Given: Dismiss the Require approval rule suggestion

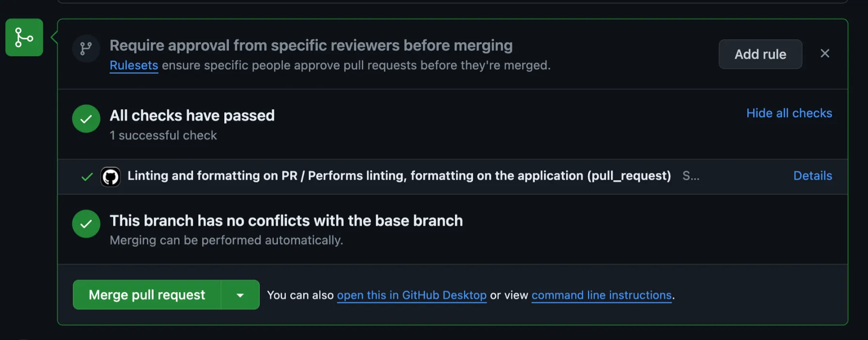Looking at the screenshot, I should (x=825, y=53).
